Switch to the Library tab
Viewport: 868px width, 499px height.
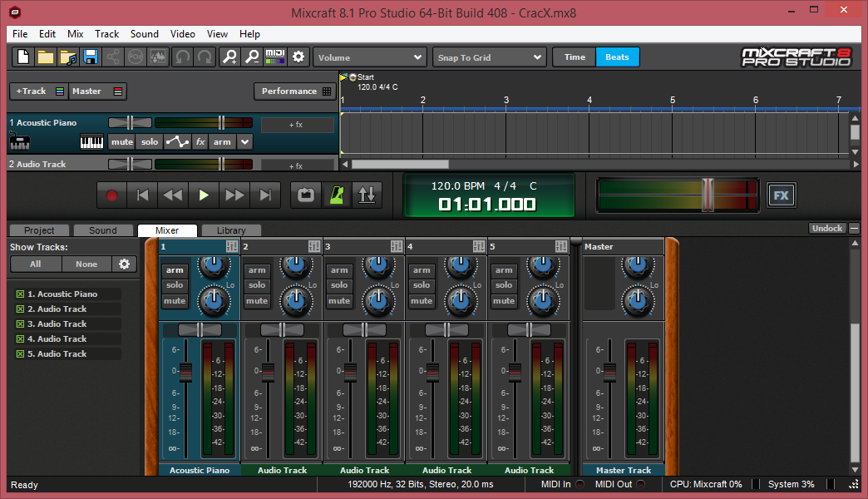231,230
